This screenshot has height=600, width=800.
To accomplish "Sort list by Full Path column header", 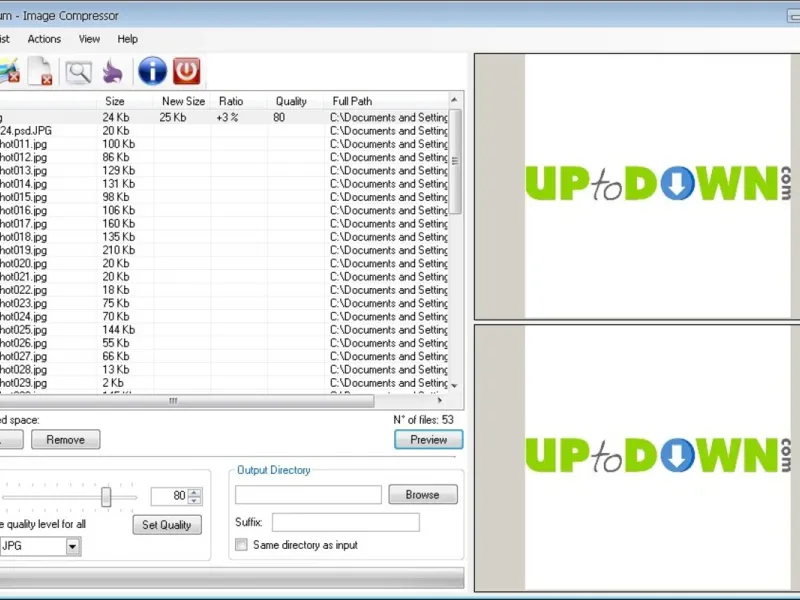I will coord(386,101).
